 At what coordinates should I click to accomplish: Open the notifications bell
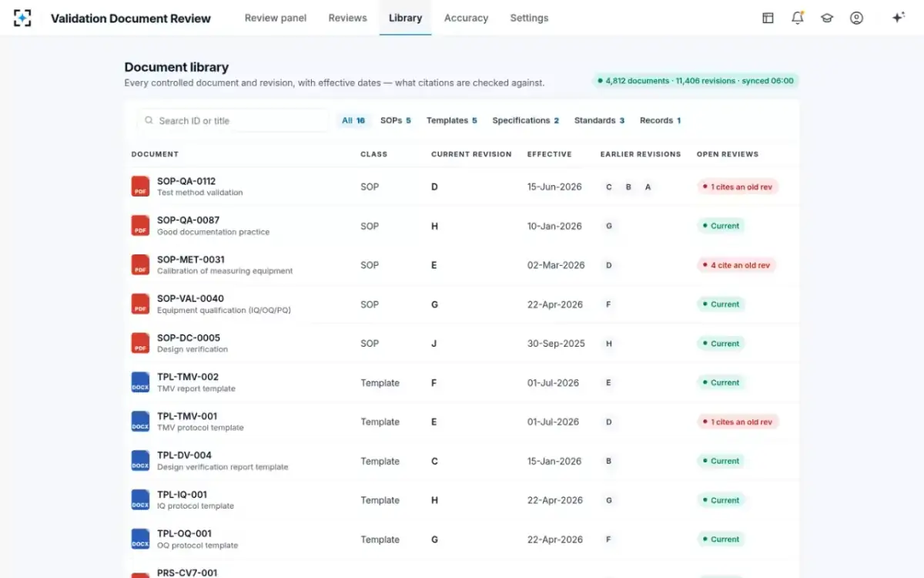tap(798, 18)
